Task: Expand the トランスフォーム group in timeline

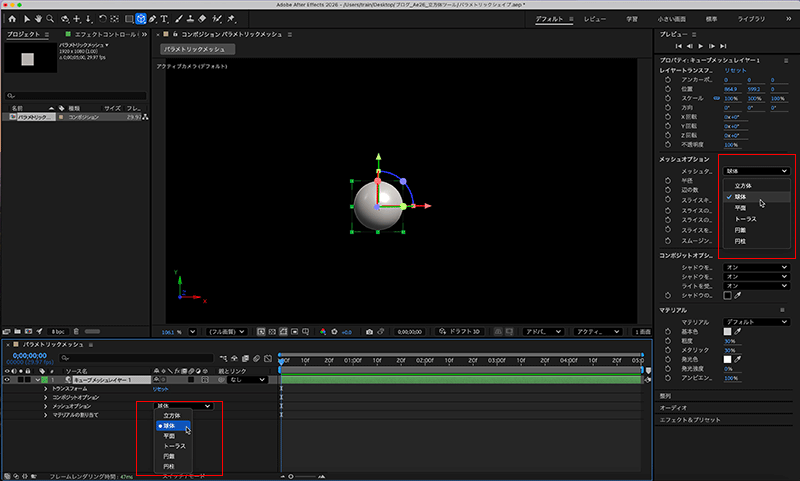Action: click(45, 388)
